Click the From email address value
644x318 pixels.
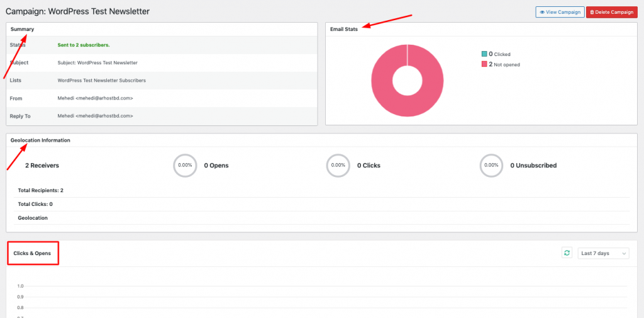click(x=96, y=98)
